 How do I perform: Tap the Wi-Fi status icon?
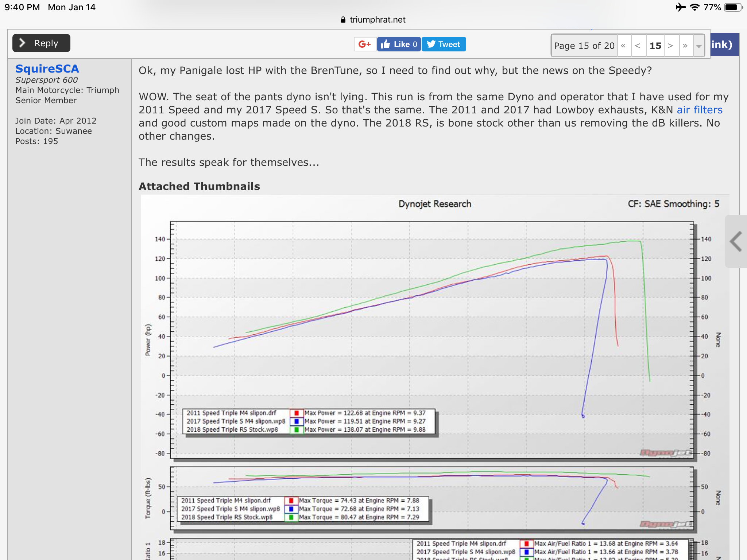click(695, 7)
